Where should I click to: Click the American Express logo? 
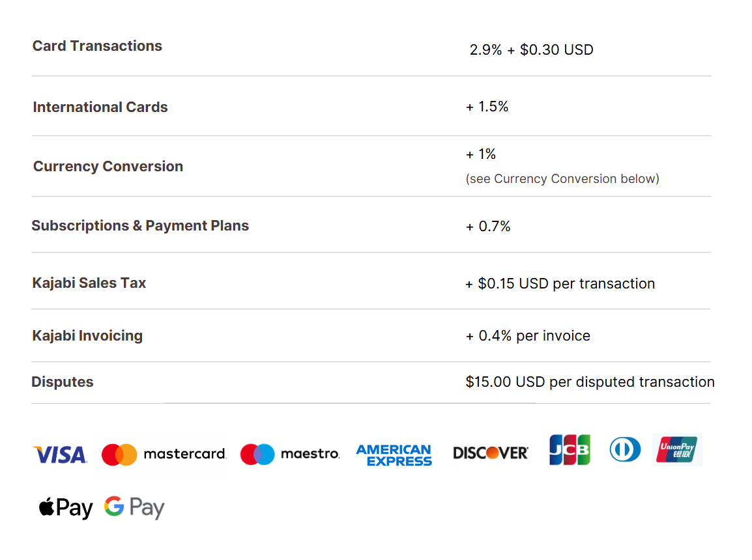394,455
